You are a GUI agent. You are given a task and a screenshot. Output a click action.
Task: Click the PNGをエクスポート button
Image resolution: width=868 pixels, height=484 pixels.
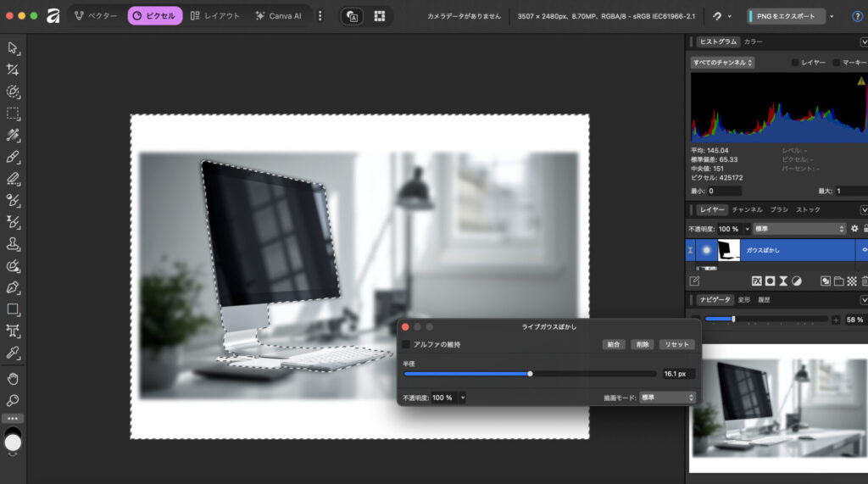(x=786, y=16)
